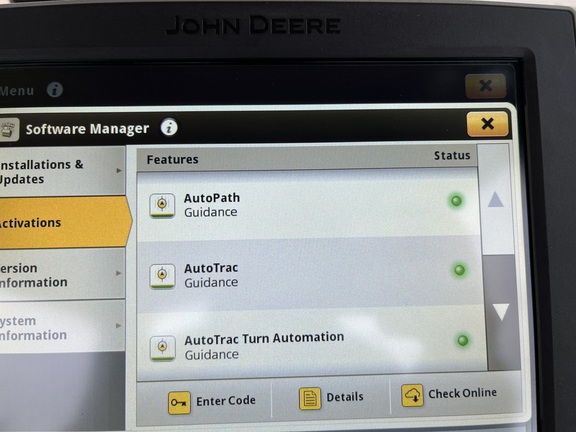Select the AutoPath feature name

212,198
